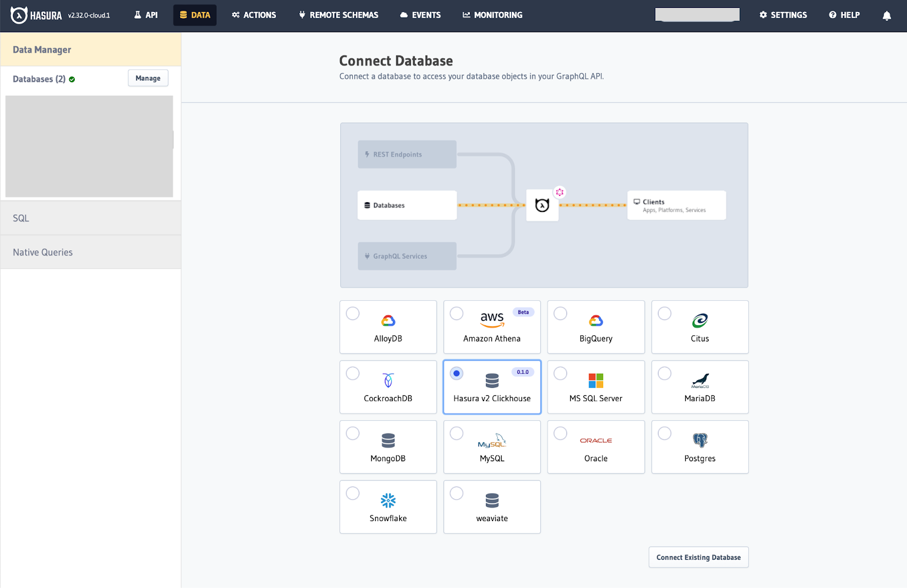
Task: Click the MariaDB seal logo
Action: click(700, 381)
